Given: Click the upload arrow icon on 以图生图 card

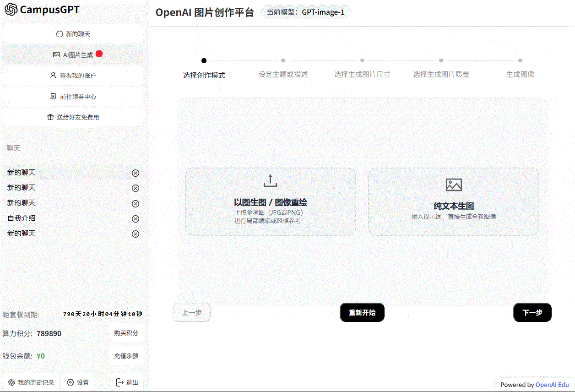Looking at the screenshot, I should coord(270,180).
